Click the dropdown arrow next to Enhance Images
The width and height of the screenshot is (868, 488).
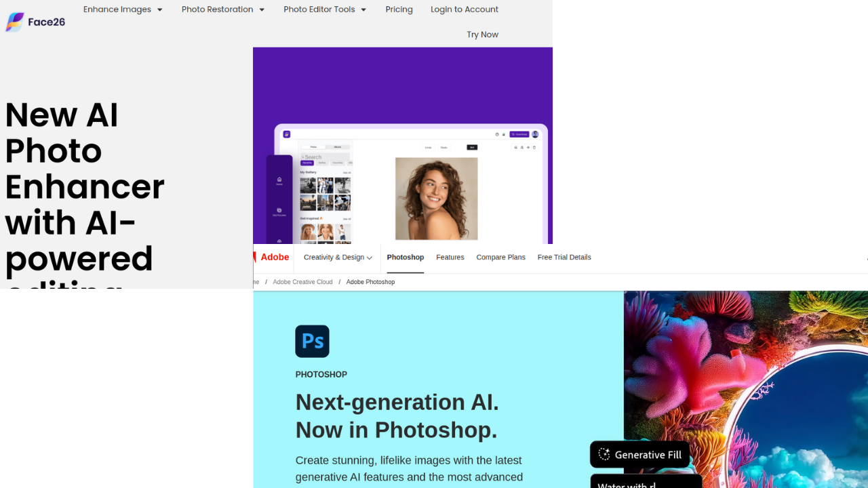click(159, 9)
